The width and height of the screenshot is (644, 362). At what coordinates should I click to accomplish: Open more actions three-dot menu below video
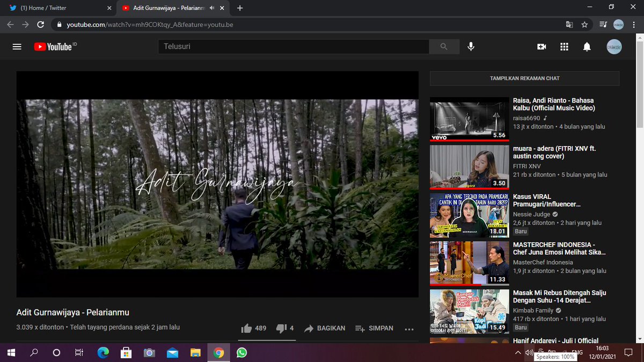point(409,329)
